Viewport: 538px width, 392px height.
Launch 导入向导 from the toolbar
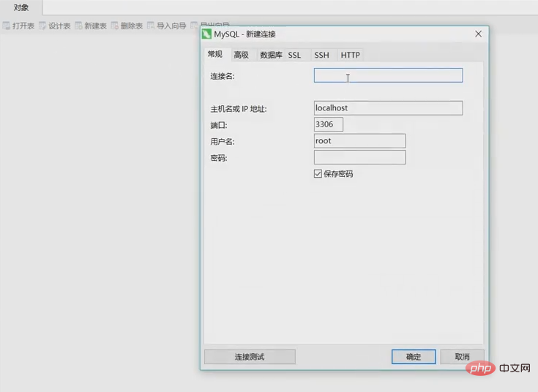pos(166,26)
